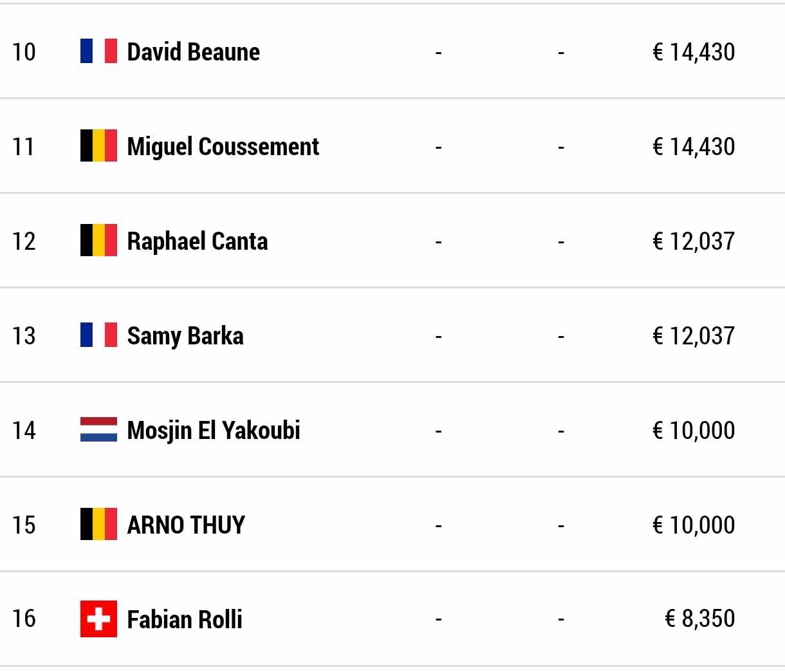The width and height of the screenshot is (785, 672).
Task: Open Raphael Canta's player profile
Action: [x=197, y=241]
